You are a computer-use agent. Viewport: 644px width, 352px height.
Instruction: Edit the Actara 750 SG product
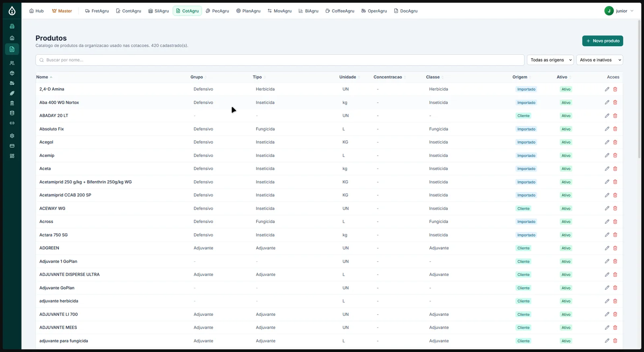[x=607, y=235]
